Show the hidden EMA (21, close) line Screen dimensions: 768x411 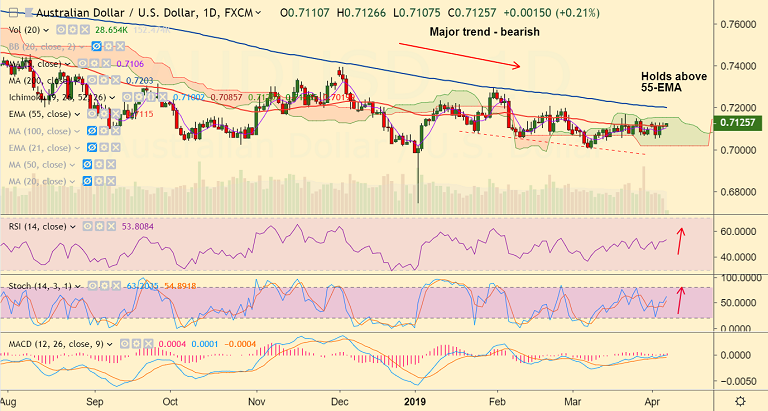point(92,147)
